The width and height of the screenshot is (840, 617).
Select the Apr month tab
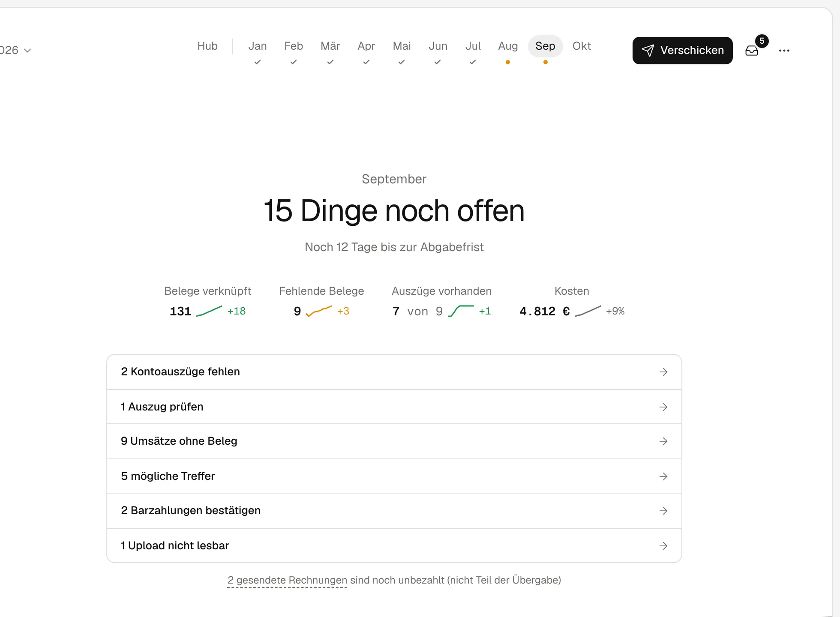[x=366, y=46]
